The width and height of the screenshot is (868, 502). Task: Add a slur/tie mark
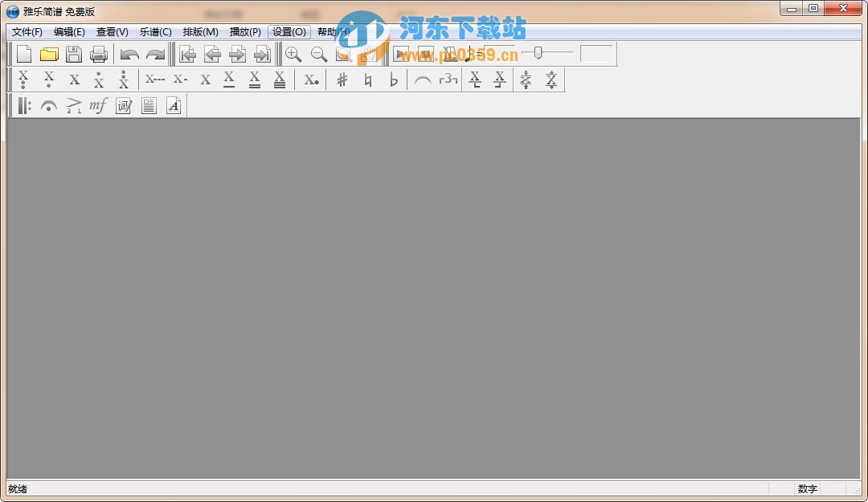pos(424,79)
